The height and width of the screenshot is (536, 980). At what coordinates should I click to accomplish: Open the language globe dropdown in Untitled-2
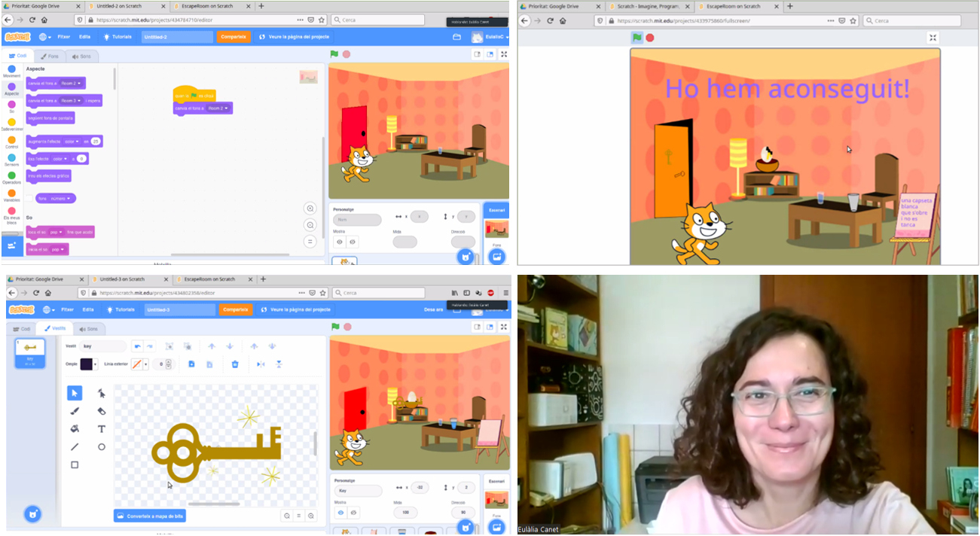click(47, 36)
